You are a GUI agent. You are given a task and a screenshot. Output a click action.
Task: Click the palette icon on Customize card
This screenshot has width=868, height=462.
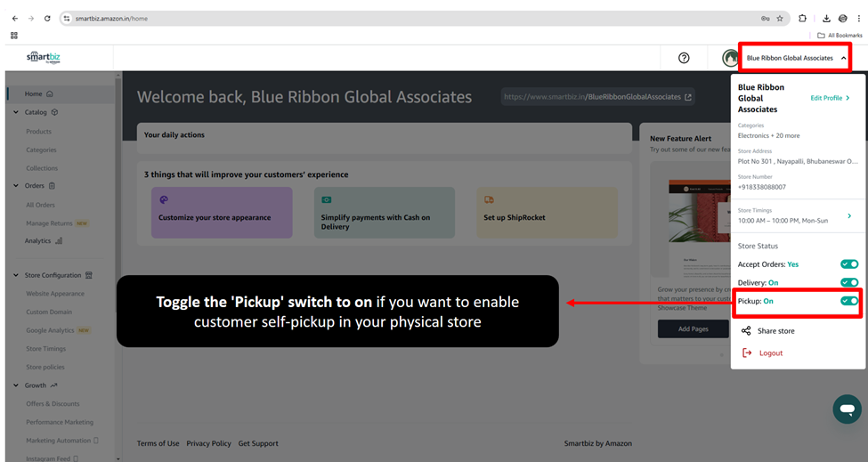point(164,199)
